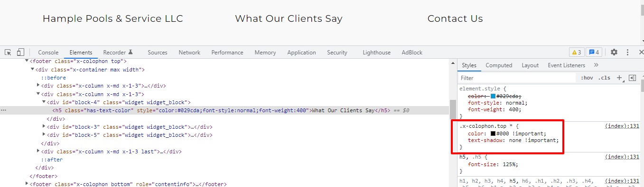This screenshot has width=644, height=187.
Task: Toggle the computed styles sidebar icon
Action: (x=632, y=78)
